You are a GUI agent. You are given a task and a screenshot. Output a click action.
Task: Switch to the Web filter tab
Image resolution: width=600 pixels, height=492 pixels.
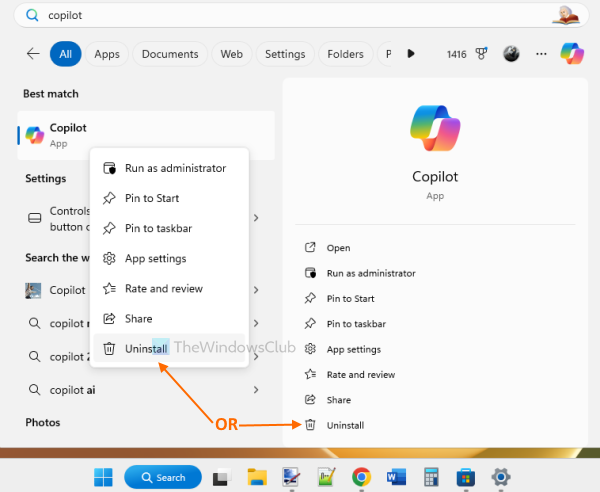tap(232, 54)
